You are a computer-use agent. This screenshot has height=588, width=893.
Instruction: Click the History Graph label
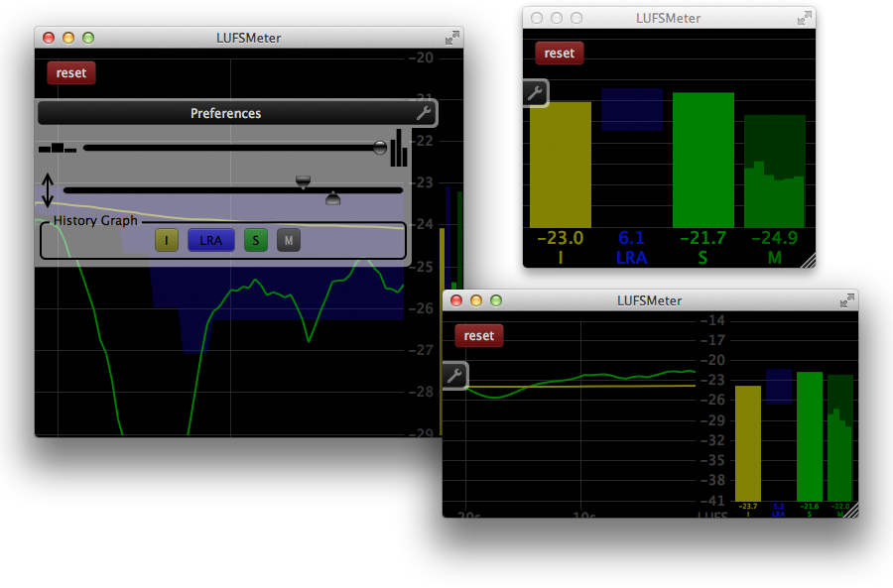(x=95, y=221)
